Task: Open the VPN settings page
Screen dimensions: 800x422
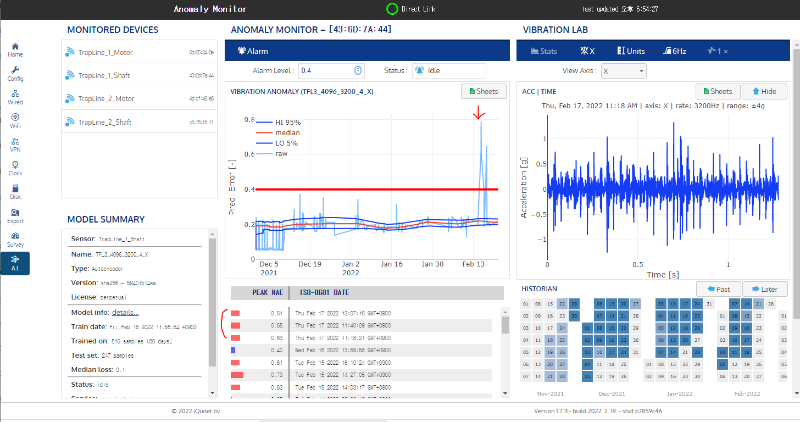Action: (x=15, y=145)
